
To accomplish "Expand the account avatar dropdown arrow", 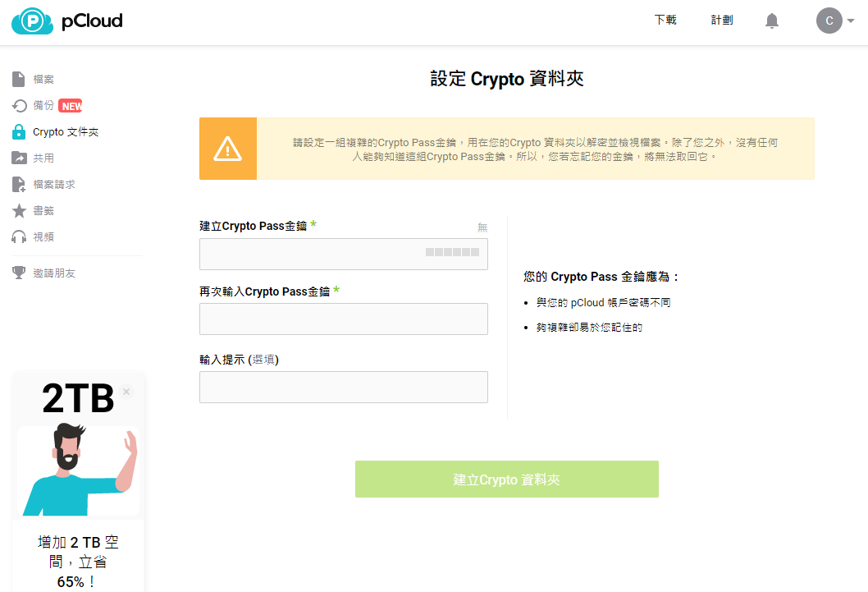I will click(x=851, y=21).
